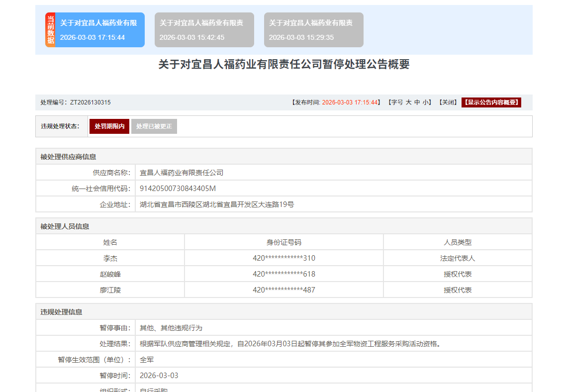Click processing number ZT2026130315
Screen dimensions: 563x392
tap(90, 102)
